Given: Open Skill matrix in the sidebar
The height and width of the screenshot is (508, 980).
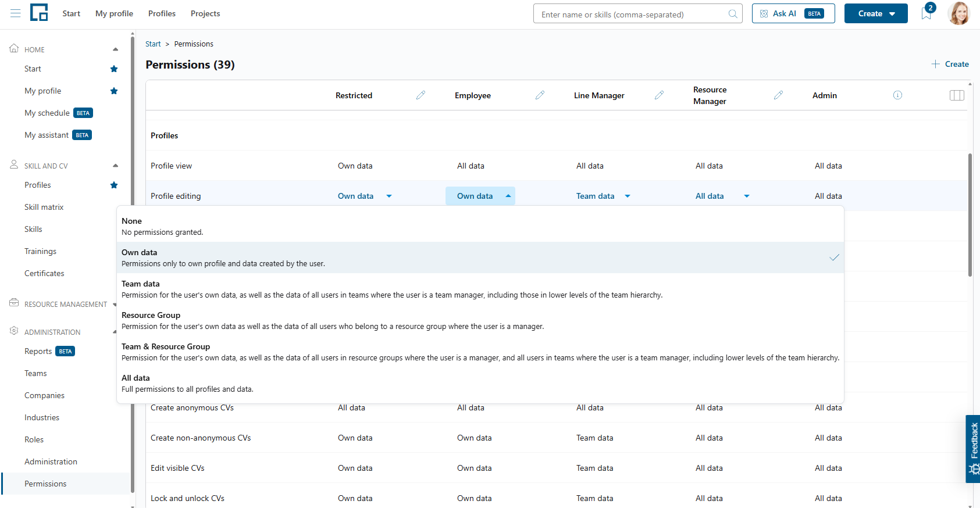Looking at the screenshot, I should click(44, 207).
